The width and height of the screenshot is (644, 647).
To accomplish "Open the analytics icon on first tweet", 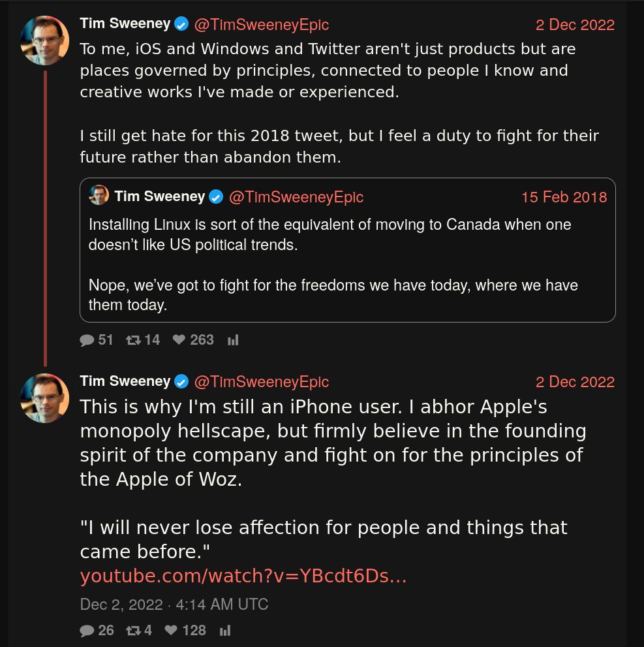I will click(233, 340).
